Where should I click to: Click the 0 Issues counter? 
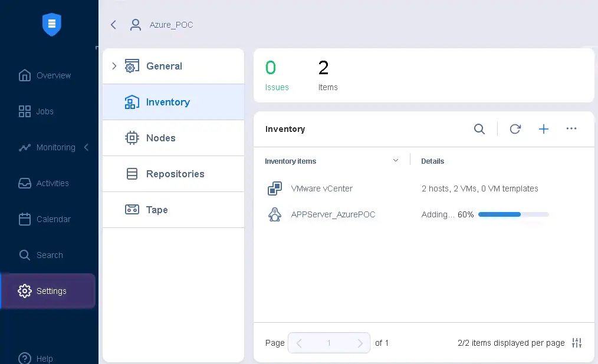tap(277, 75)
